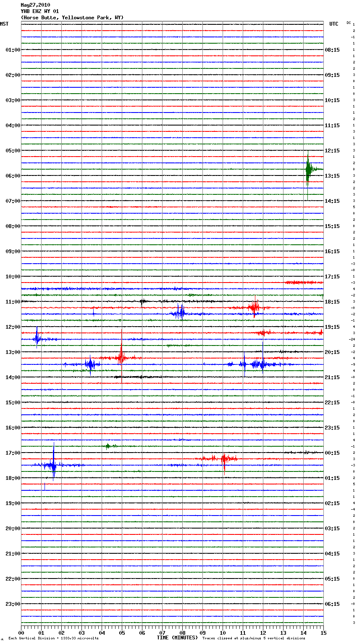Image resolution: width=357 pixels, height=644 pixels.
Task: Click the 13:15 UTC time label
Action: click(332, 176)
